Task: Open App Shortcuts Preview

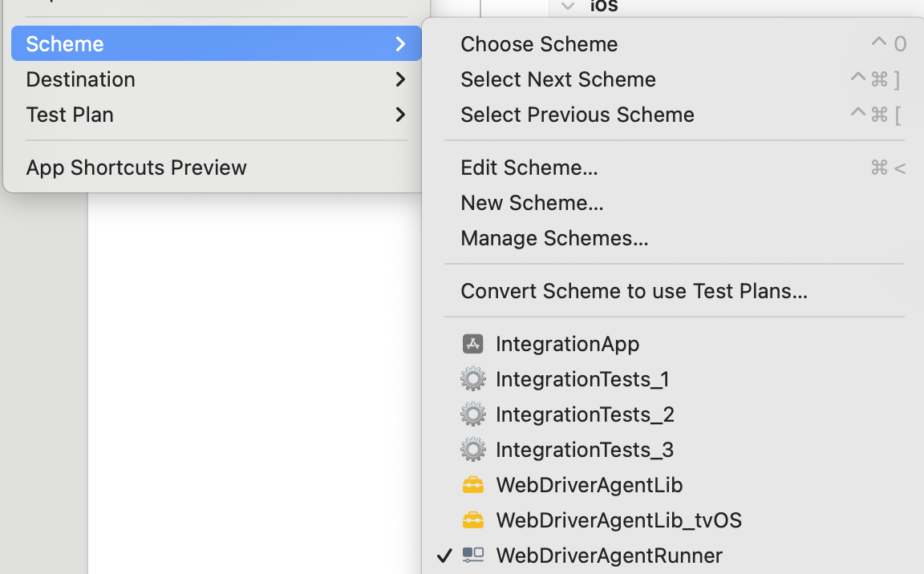Action: [136, 168]
